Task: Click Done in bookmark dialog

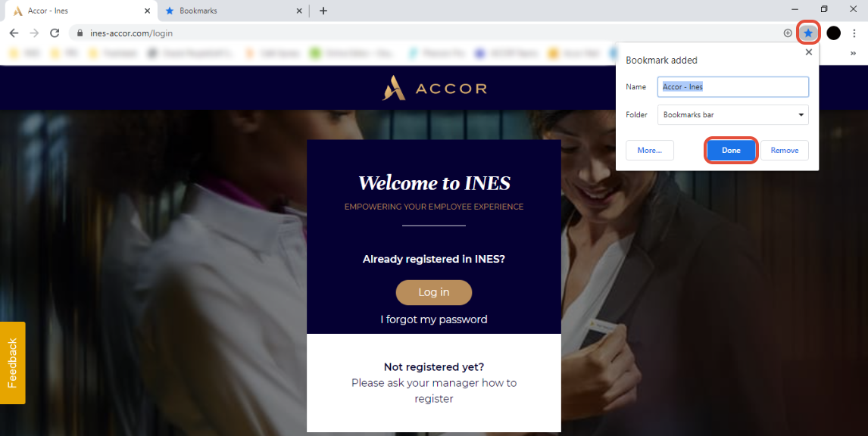Action: (731, 151)
